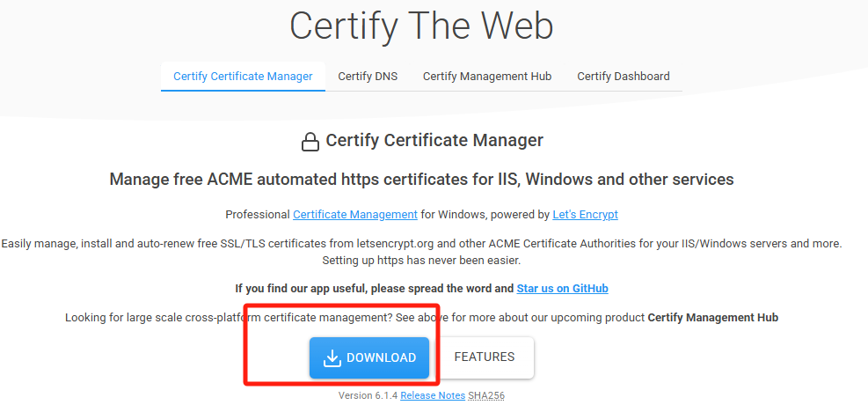Go to the Certify Dashboard tab
This screenshot has width=868, height=405.
click(x=623, y=77)
